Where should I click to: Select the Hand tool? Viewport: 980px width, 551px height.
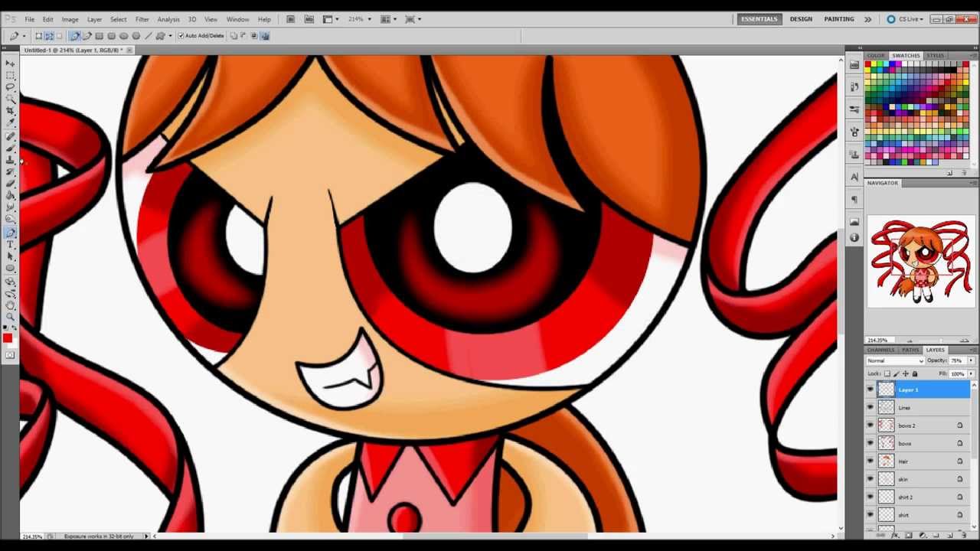point(11,304)
